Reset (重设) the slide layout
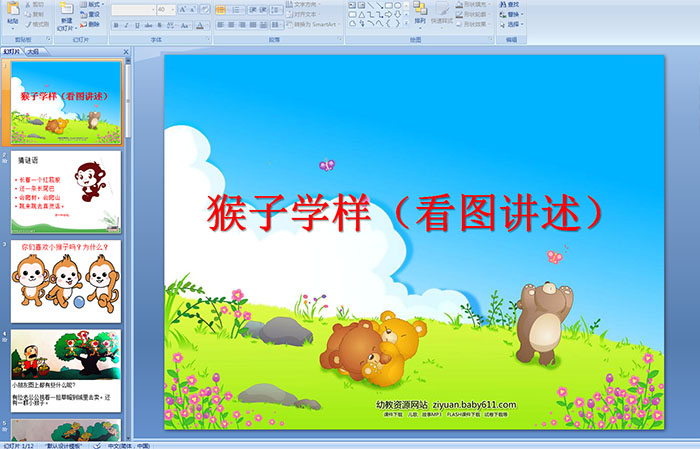The image size is (700, 449). click(x=90, y=14)
